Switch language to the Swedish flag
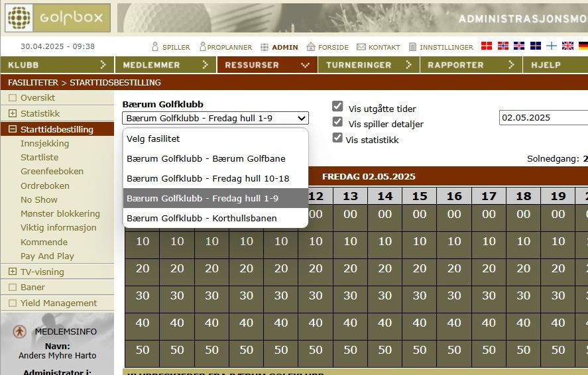This screenshot has width=588, height=375. tap(536, 46)
